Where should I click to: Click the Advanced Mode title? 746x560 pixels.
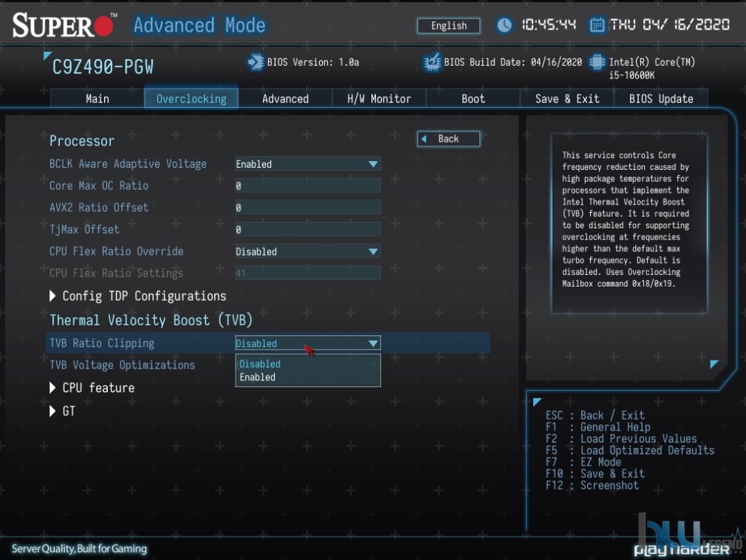tap(199, 25)
